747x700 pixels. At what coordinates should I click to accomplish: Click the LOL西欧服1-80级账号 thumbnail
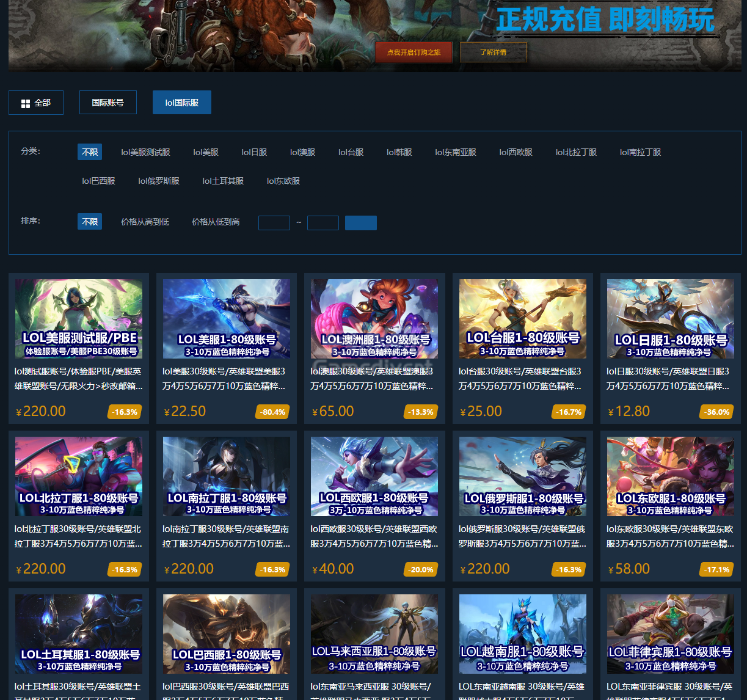374,476
